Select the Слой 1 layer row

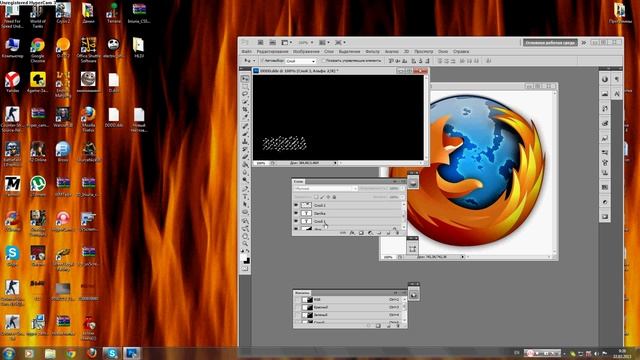[x=348, y=221]
